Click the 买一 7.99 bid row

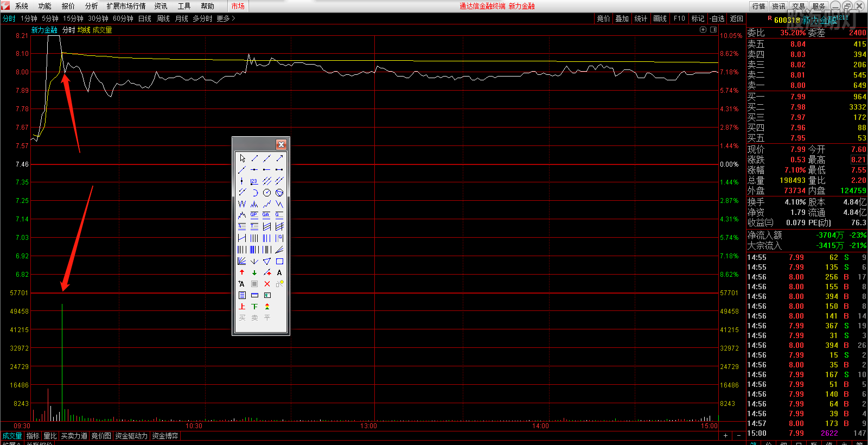point(807,97)
